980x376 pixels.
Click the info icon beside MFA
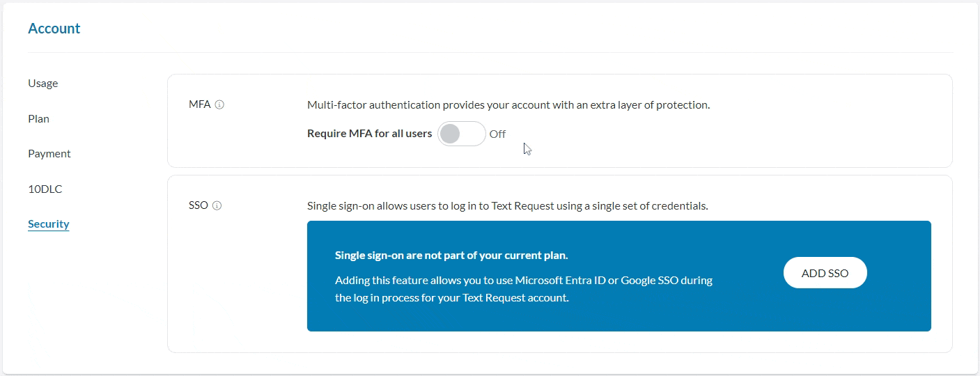[x=219, y=105]
